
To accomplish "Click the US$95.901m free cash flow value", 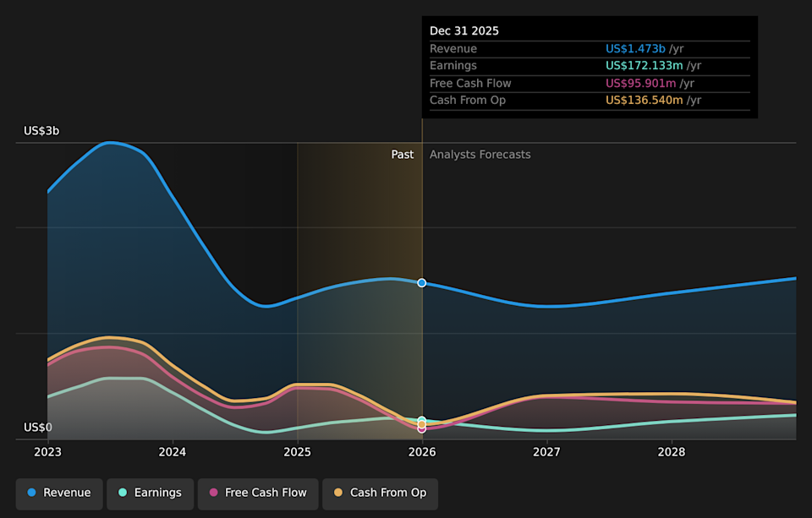I will click(x=640, y=84).
